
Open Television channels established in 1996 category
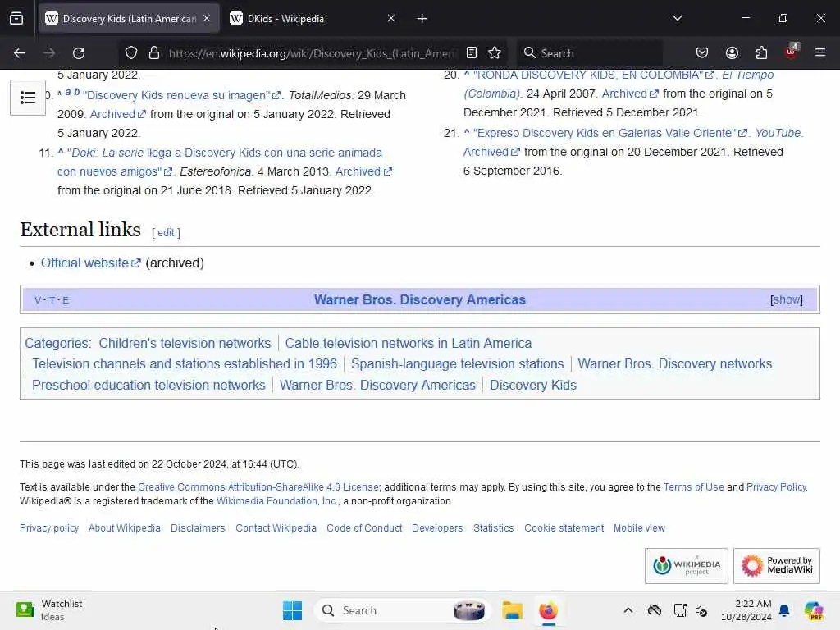[x=185, y=363]
